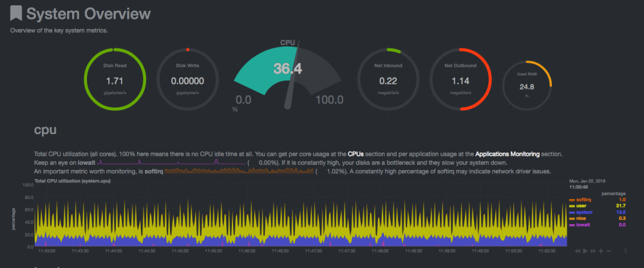Click the chart resize handle icon
644x268 pixels.
625,251
